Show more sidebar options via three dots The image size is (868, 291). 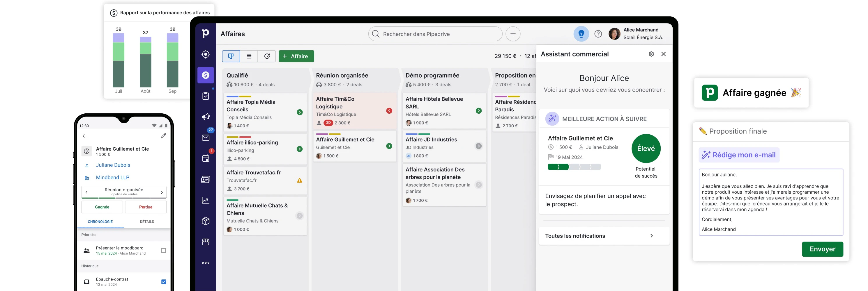point(206,263)
